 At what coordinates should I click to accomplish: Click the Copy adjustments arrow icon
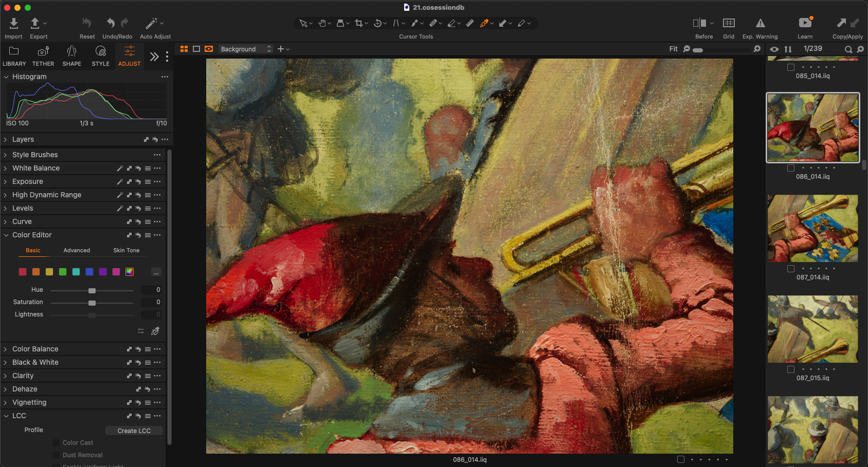(x=841, y=23)
